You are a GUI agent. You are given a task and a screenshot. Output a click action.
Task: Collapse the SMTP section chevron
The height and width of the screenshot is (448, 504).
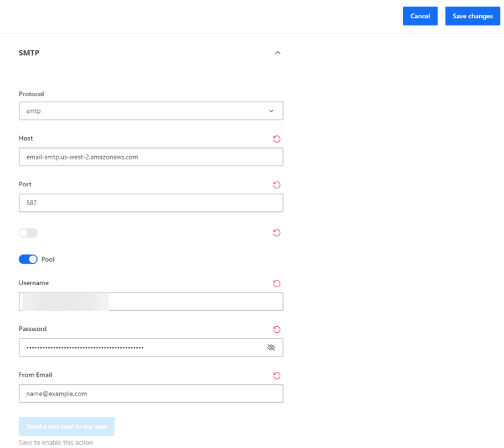(x=278, y=52)
